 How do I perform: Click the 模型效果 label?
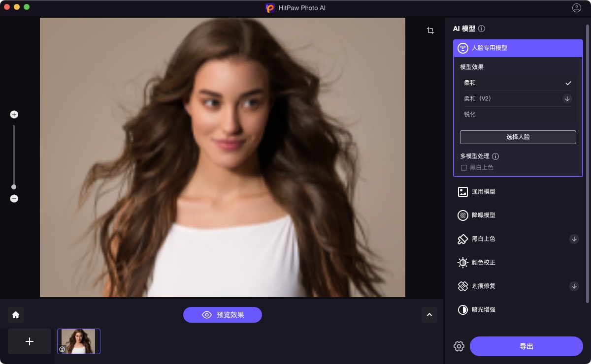click(x=472, y=67)
